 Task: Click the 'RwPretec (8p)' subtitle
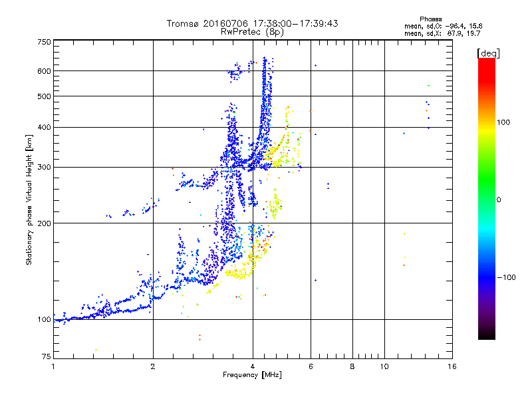(x=252, y=32)
